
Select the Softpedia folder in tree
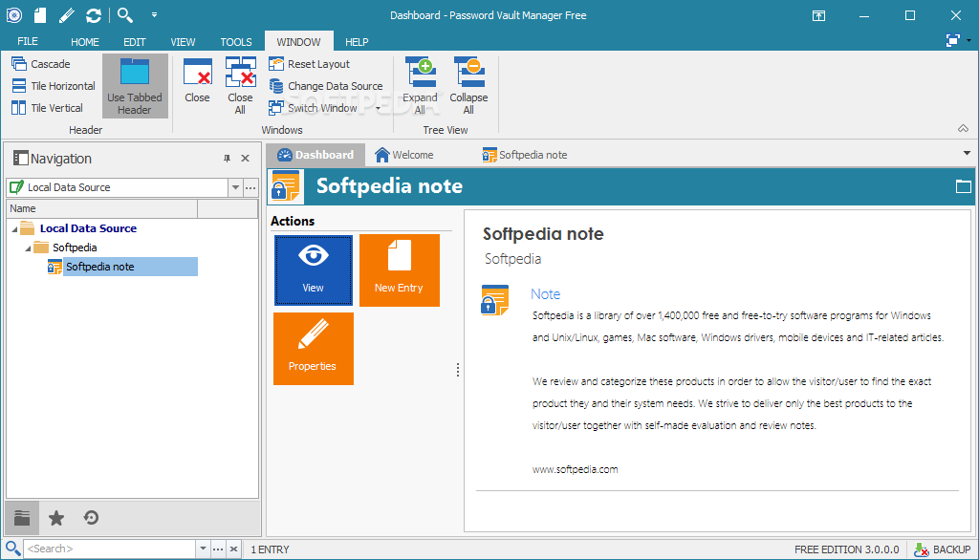75,248
